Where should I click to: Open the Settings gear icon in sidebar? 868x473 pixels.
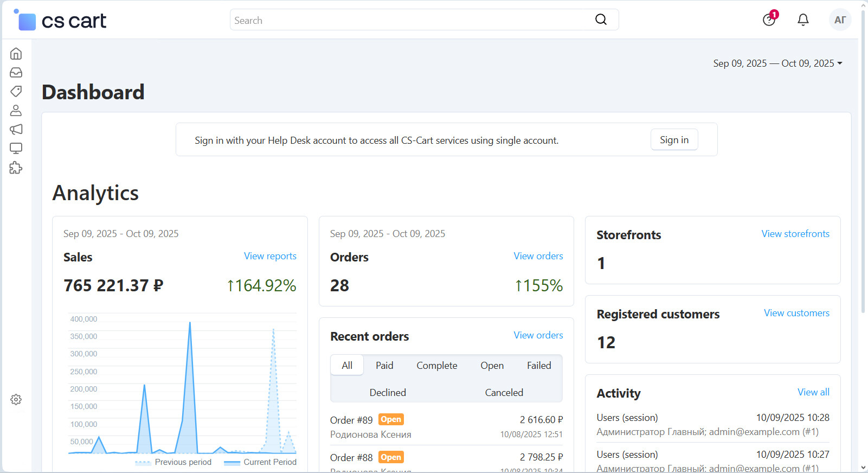click(16, 400)
